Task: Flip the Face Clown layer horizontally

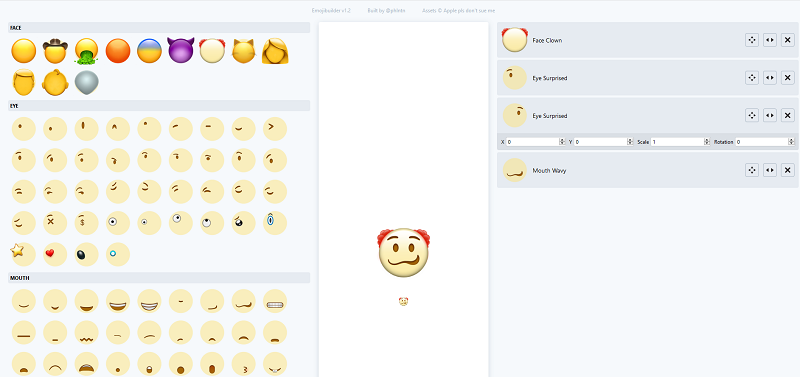Action: (769, 40)
